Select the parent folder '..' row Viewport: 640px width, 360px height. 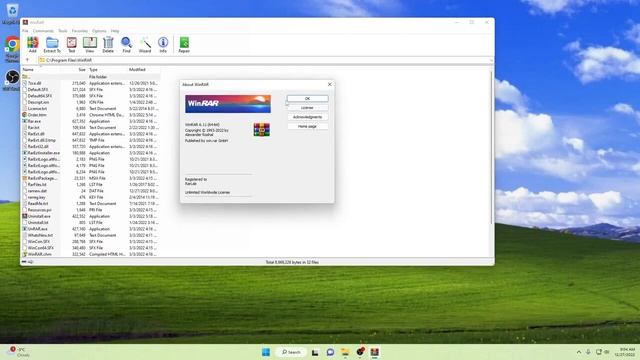[x=90, y=77]
